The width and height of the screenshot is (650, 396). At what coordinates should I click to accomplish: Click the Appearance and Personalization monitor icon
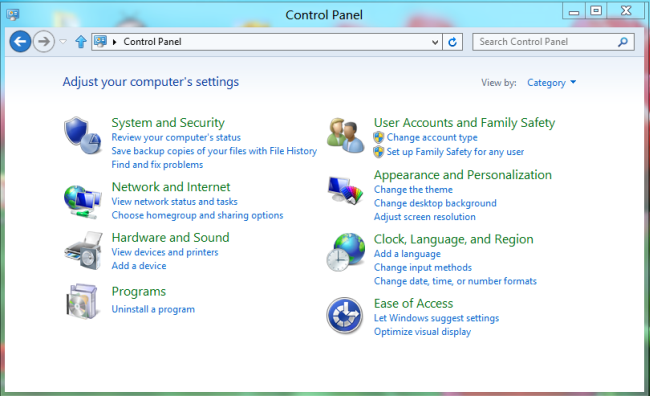click(345, 190)
